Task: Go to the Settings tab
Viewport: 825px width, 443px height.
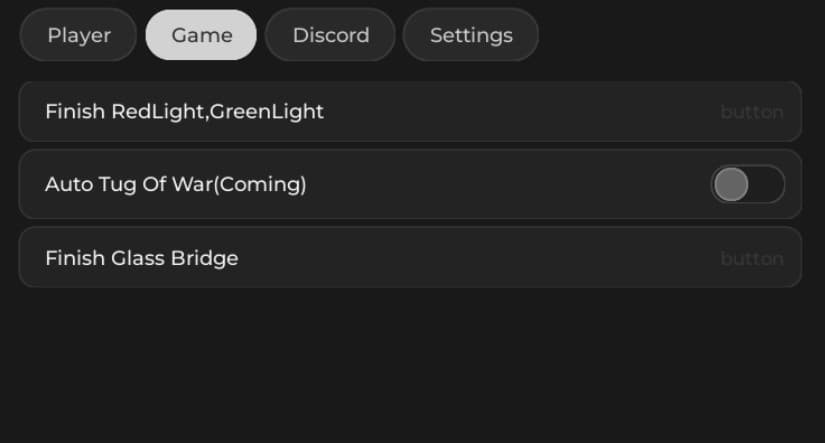Action: [471, 35]
